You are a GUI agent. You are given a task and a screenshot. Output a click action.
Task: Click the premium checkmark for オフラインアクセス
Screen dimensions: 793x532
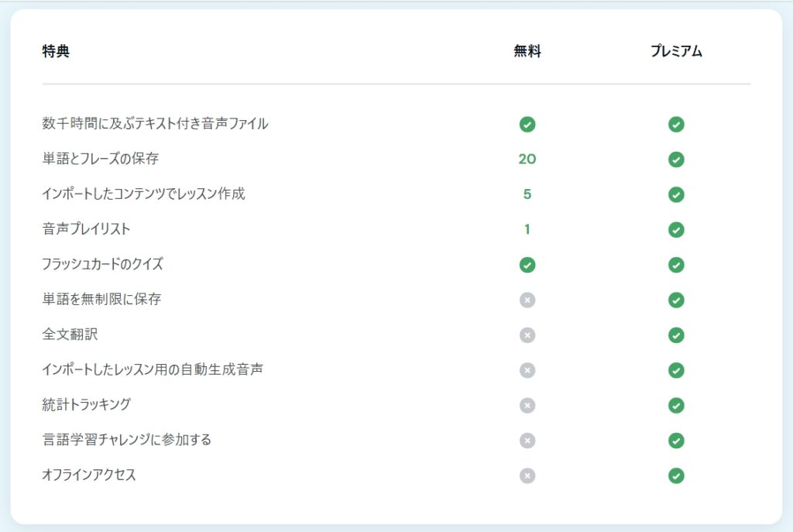tap(676, 475)
